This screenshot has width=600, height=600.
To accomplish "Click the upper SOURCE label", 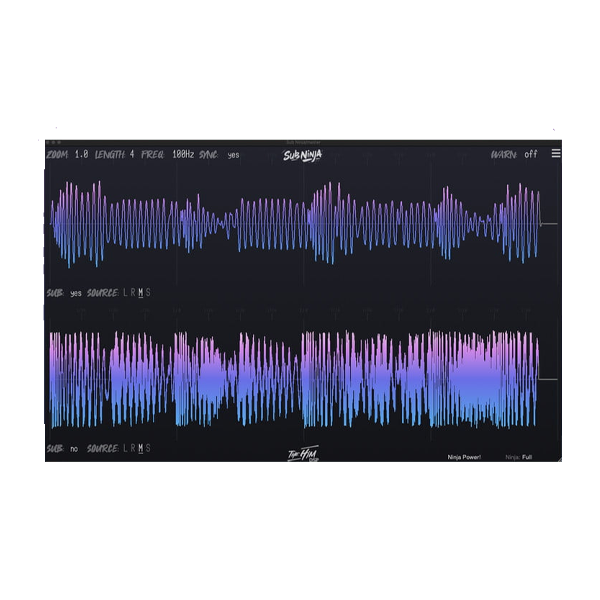I will [103, 293].
